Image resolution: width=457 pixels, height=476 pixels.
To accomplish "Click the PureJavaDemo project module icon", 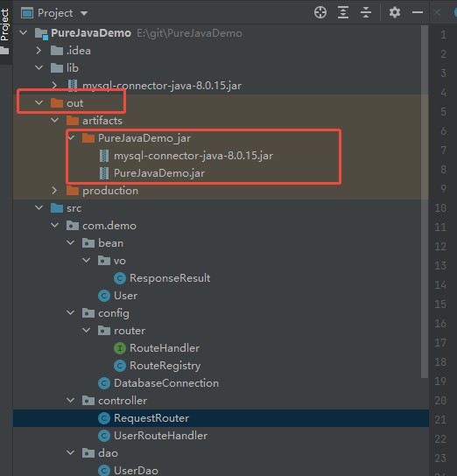I will pyautogui.click(x=41, y=33).
